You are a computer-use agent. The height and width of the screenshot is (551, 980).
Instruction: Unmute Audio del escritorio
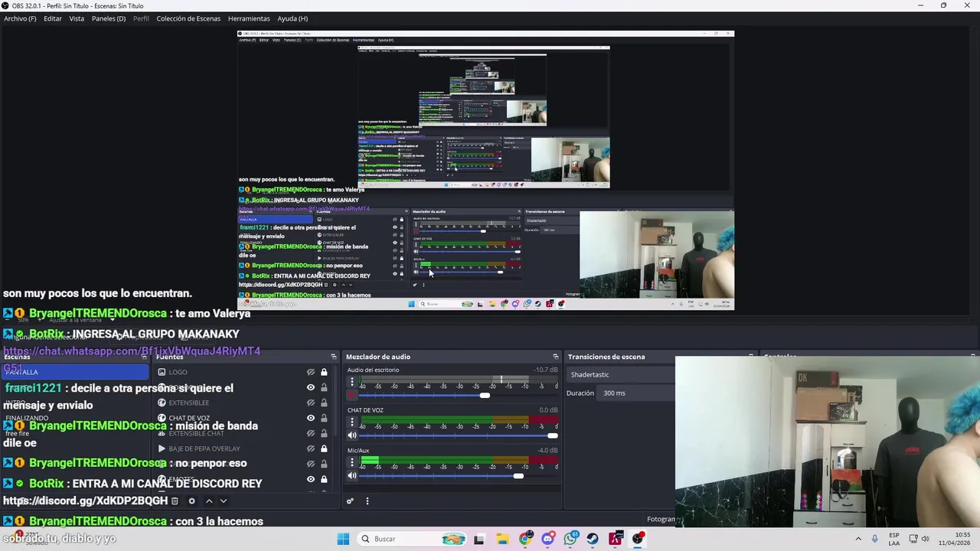352,395
